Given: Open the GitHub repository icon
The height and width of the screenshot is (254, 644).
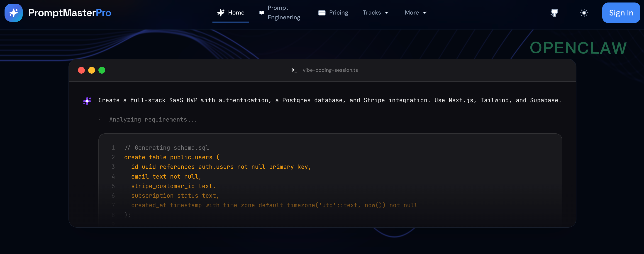Looking at the screenshot, I should pos(554,13).
